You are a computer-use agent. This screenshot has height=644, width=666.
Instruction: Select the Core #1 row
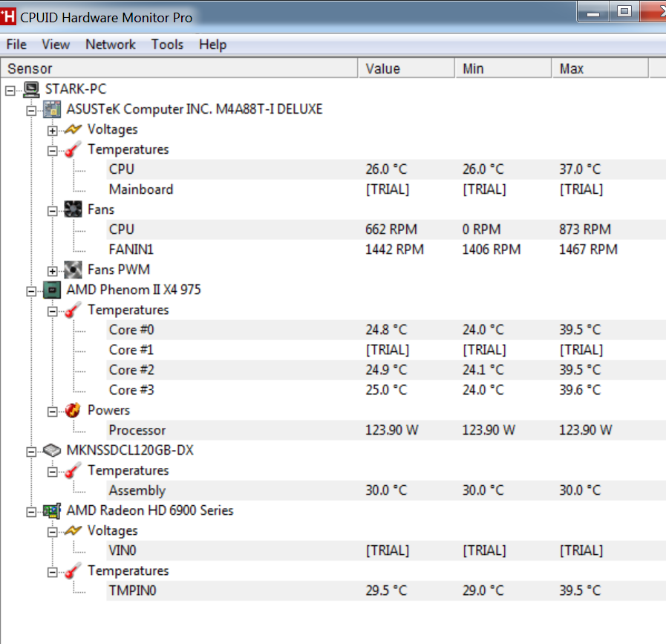point(386,350)
